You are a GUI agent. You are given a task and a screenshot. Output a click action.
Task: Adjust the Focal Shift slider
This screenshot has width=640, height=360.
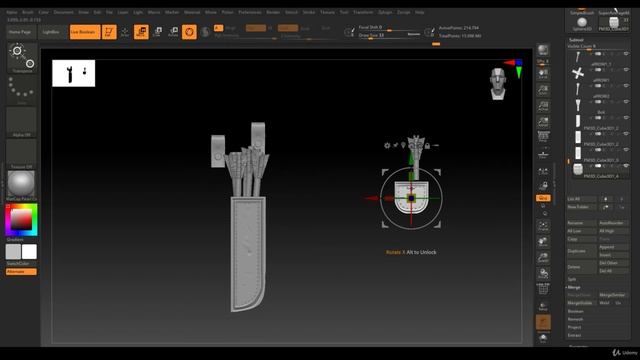[389, 27]
